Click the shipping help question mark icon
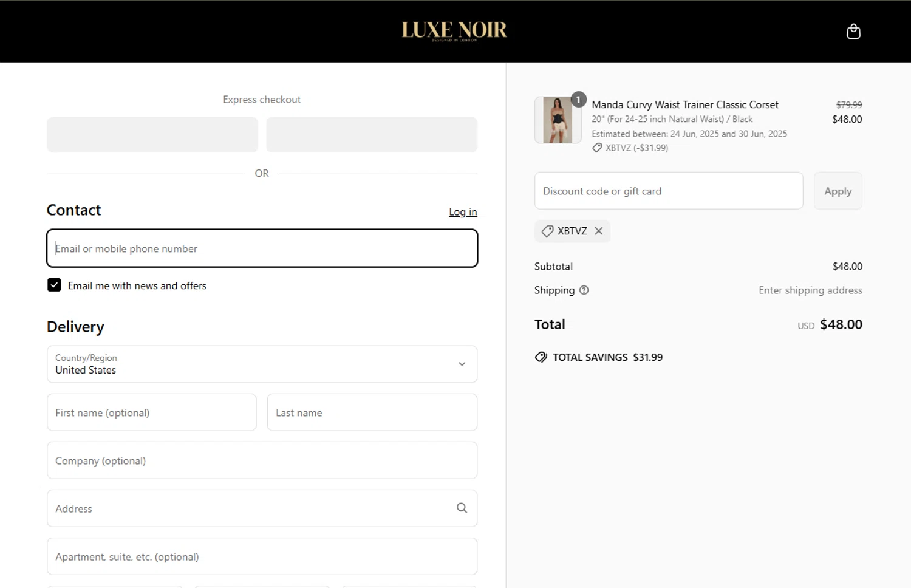The image size is (911, 588). (x=584, y=290)
